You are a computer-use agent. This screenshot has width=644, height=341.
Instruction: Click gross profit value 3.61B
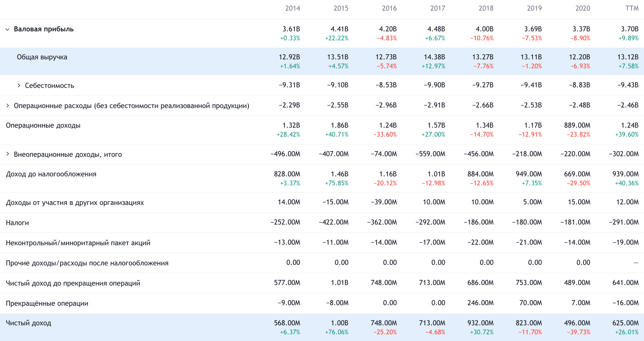[x=291, y=29]
